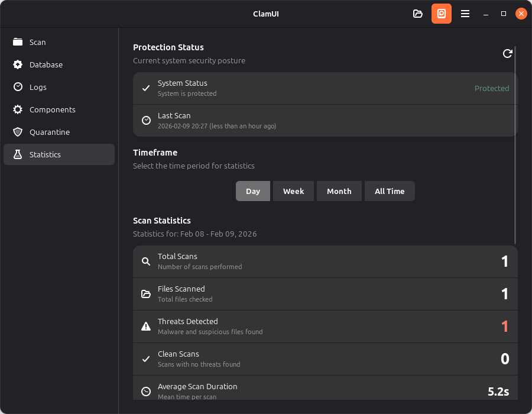Click the Files Scanned value 1
The image size is (532, 414).
click(x=505, y=294)
